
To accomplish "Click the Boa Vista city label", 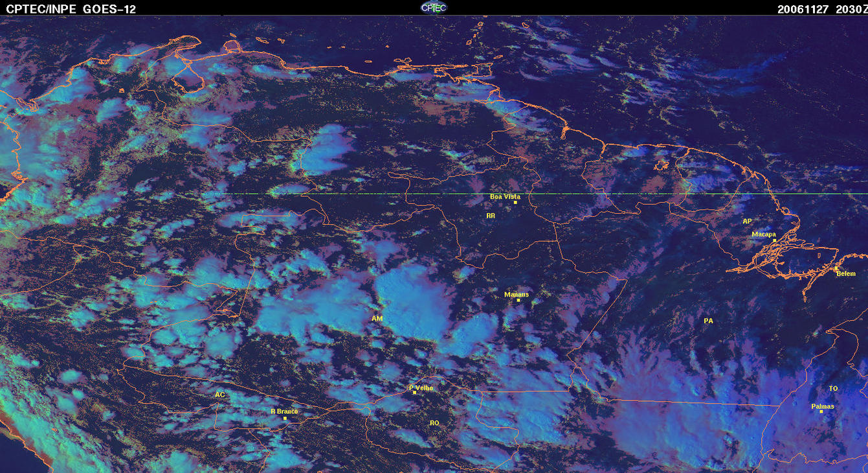I will pyautogui.click(x=505, y=196).
